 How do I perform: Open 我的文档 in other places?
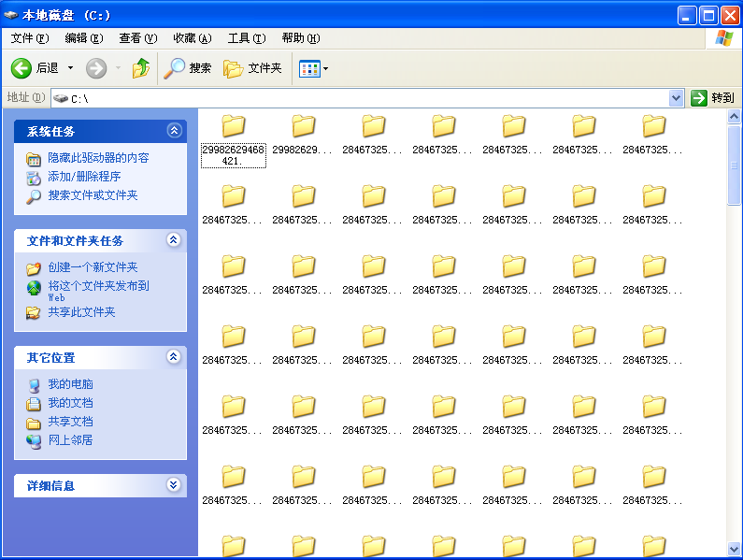click(70, 403)
